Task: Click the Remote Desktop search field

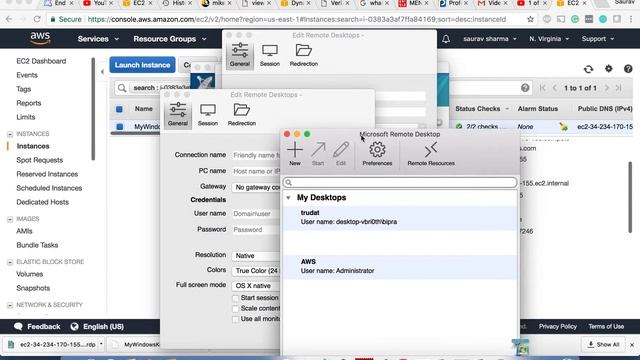Action: (400, 182)
